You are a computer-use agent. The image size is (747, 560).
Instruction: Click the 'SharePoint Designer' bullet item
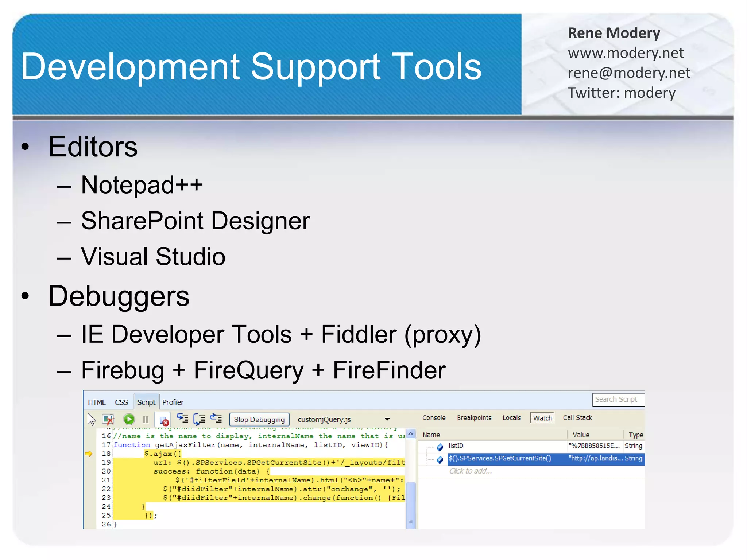tap(196, 221)
